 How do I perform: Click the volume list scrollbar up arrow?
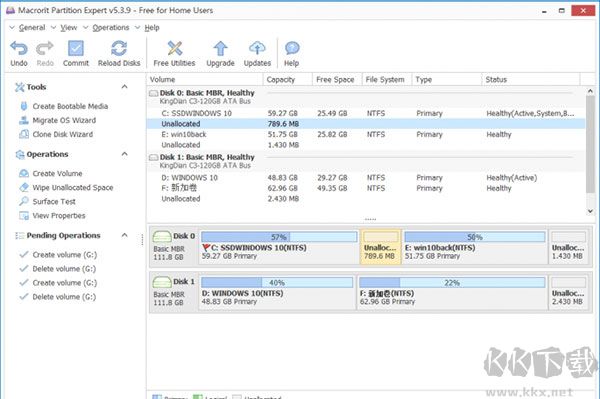590,91
